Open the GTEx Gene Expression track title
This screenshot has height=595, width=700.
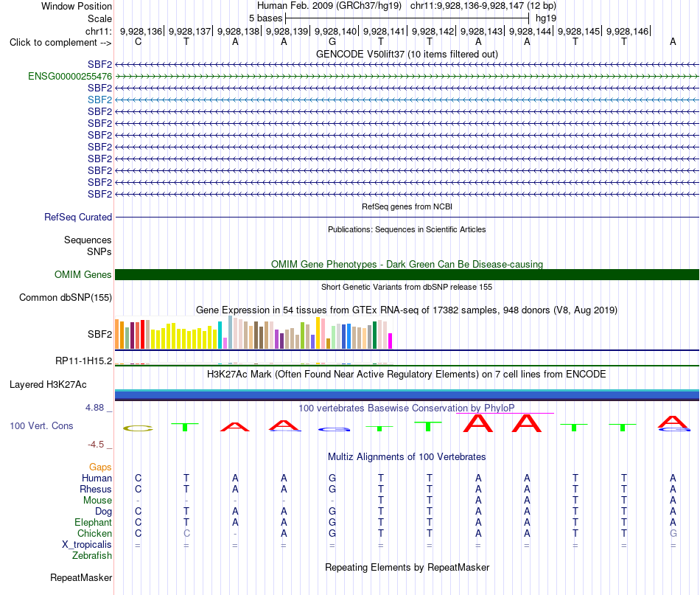coord(407,310)
